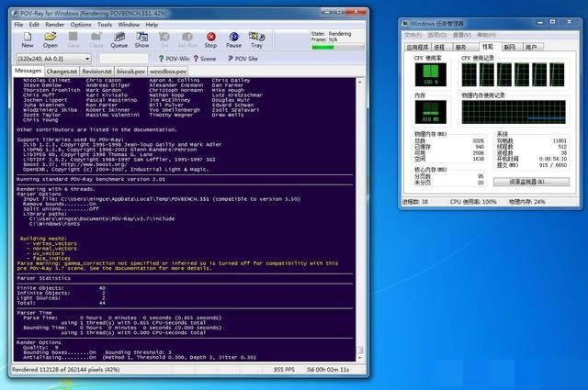
Task: Open the Options menu in POV-Ray
Action: coord(81,25)
